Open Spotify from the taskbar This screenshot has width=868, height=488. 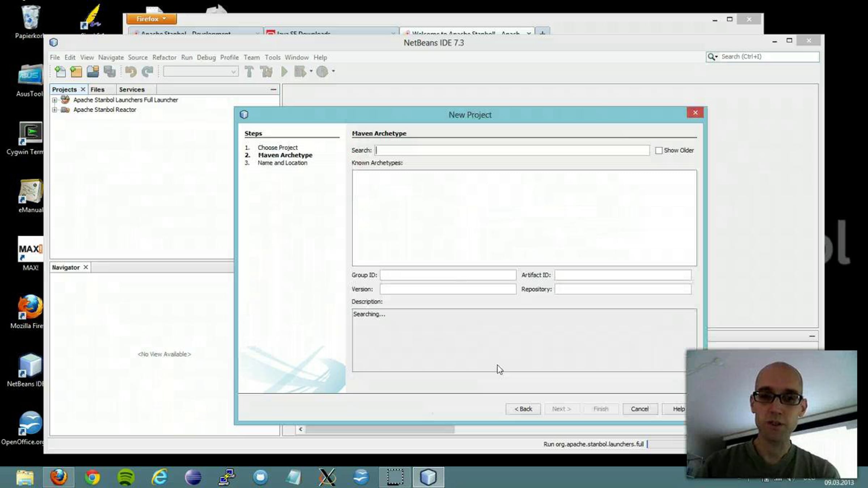coord(126,477)
